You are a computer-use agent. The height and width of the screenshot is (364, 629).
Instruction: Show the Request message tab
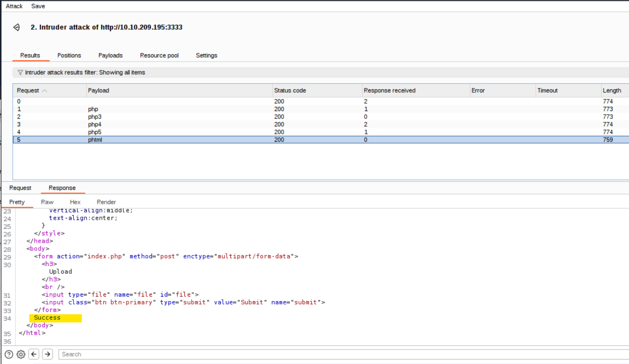coord(20,188)
